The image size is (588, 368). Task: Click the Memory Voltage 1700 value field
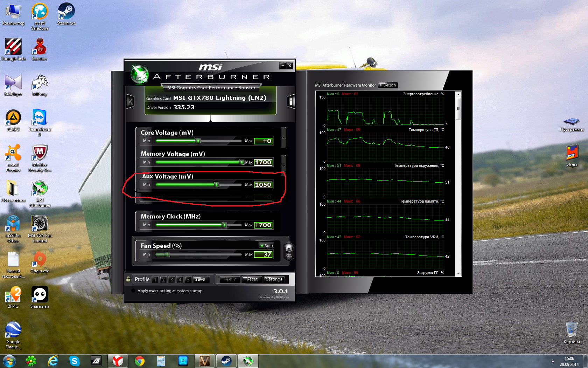coord(263,162)
